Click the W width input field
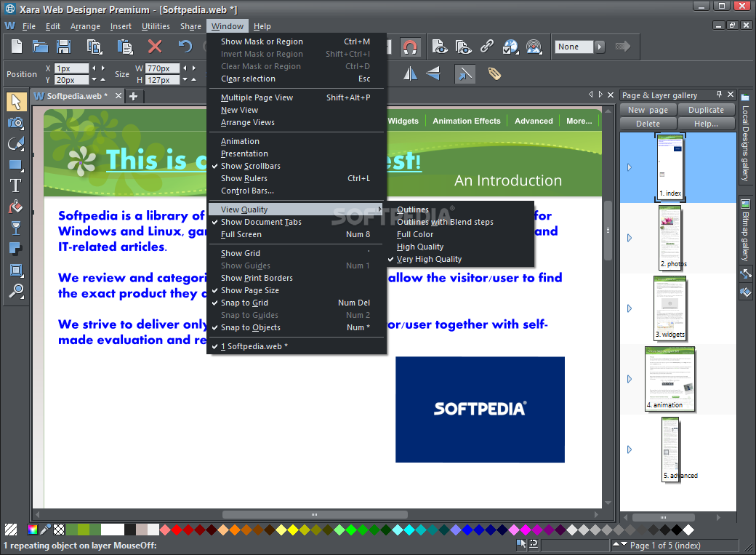This screenshot has width=756, height=555. pyautogui.click(x=162, y=68)
